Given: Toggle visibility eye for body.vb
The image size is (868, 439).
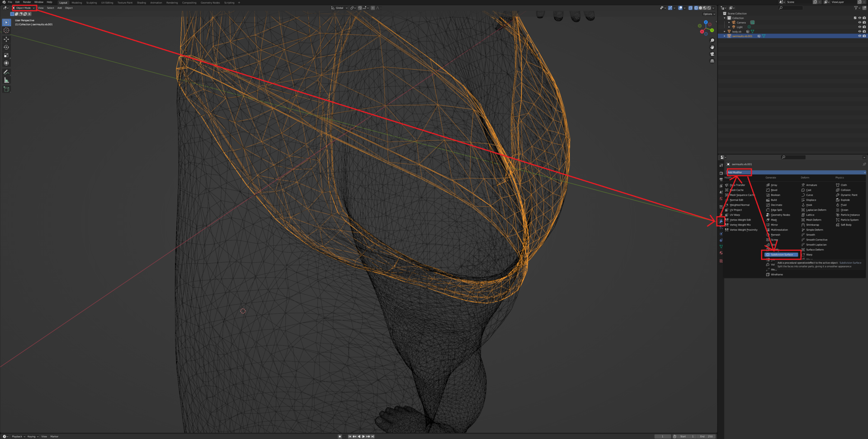Looking at the screenshot, I should point(859,32).
